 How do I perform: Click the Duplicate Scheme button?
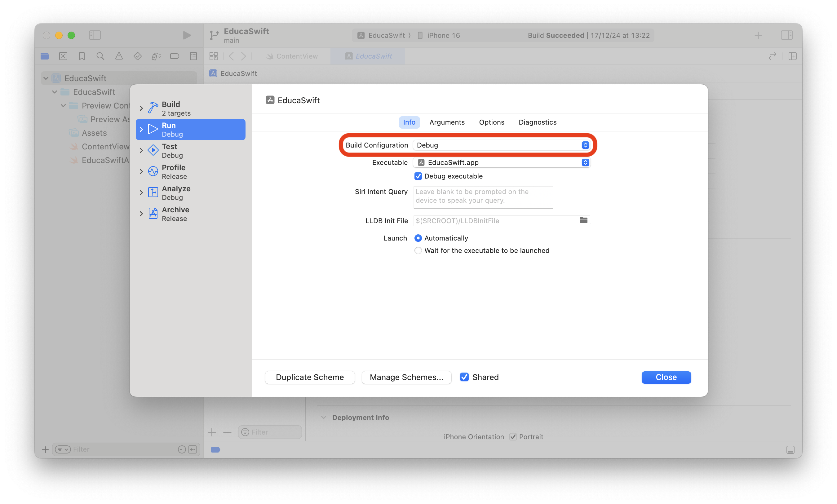(310, 377)
